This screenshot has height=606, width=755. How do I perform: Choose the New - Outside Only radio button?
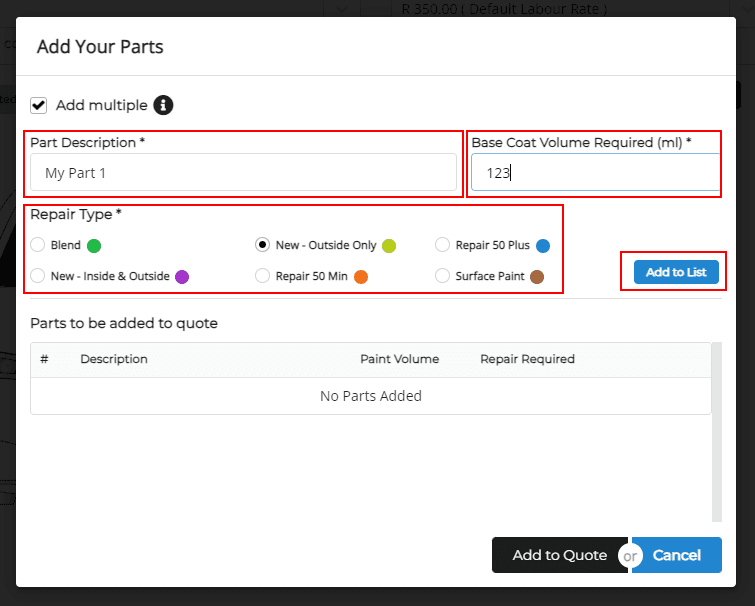[x=263, y=245]
